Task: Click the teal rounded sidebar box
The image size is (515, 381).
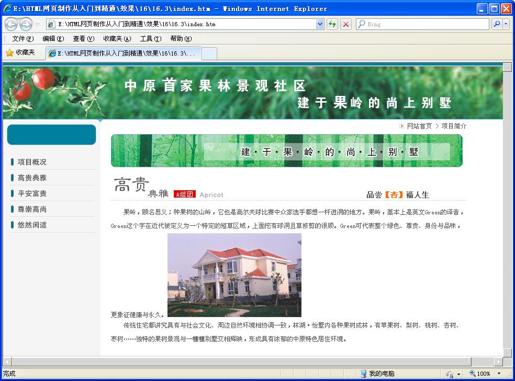Action: [x=51, y=135]
